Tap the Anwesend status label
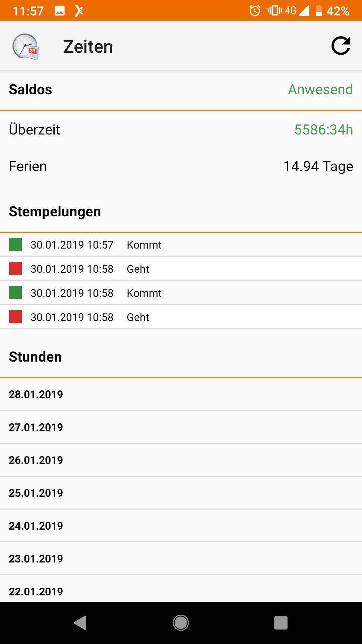The image size is (362, 644). (x=320, y=90)
